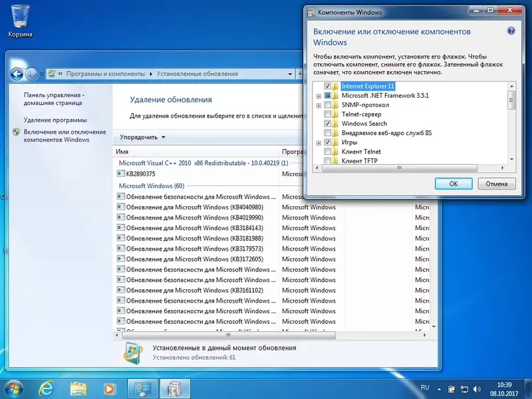Open the Recycle Bin (Корзина) desktop icon
Image resolution: width=532 pixels, height=399 pixels.
point(20,21)
